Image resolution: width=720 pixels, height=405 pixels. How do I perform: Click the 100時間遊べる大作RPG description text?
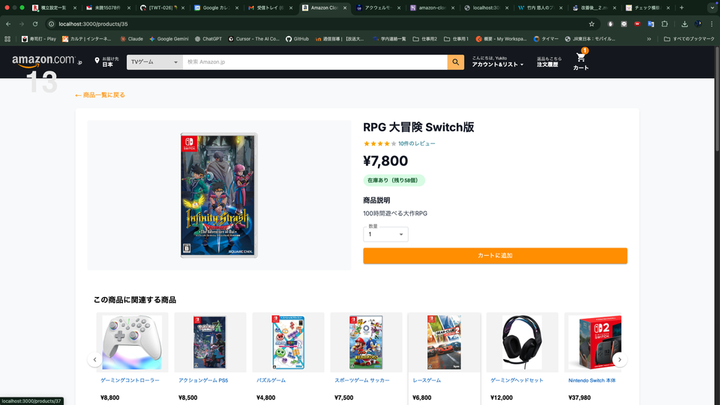coord(395,214)
